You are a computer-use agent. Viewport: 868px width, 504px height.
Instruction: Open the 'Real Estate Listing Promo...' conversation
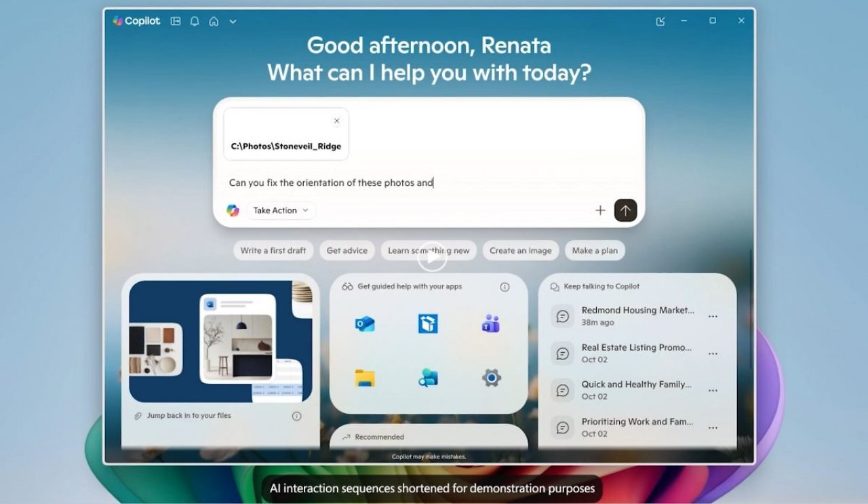tap(623, 353)
